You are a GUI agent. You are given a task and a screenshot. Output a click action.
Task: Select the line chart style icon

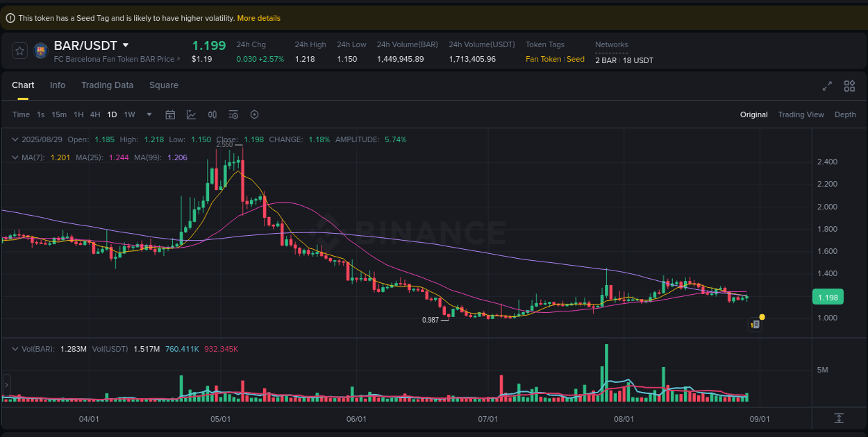(x=191, y=114)
